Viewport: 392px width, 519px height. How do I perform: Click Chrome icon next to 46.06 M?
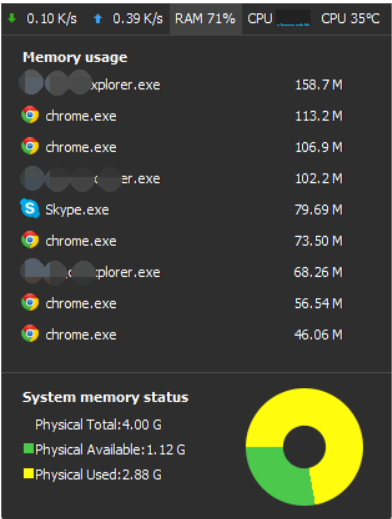pos(30,333)
